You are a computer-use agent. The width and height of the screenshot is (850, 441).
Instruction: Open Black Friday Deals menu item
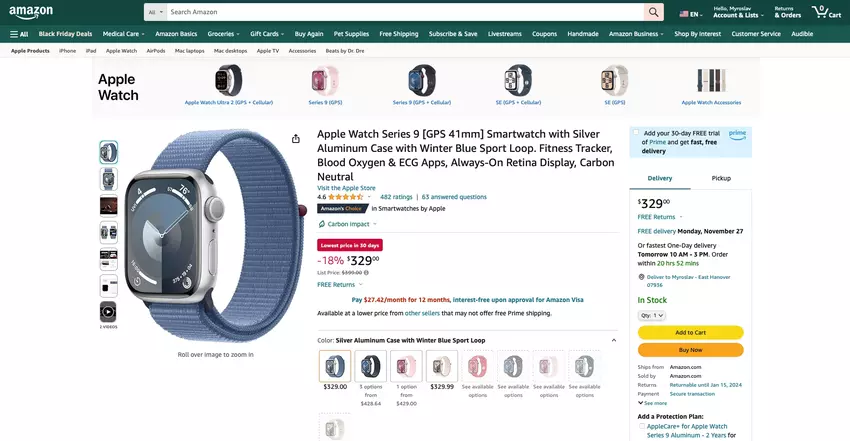pyautogui.click(x=65, y=34)
